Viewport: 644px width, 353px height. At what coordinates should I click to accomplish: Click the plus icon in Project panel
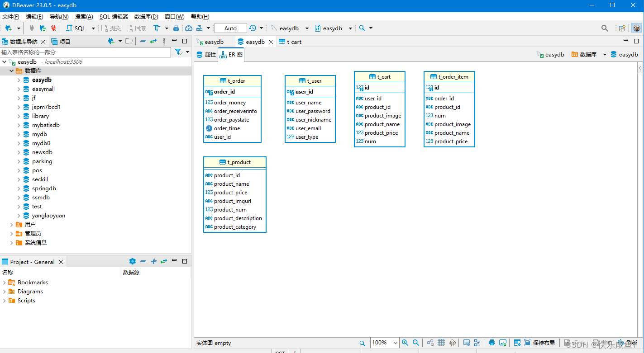[154, 261]
